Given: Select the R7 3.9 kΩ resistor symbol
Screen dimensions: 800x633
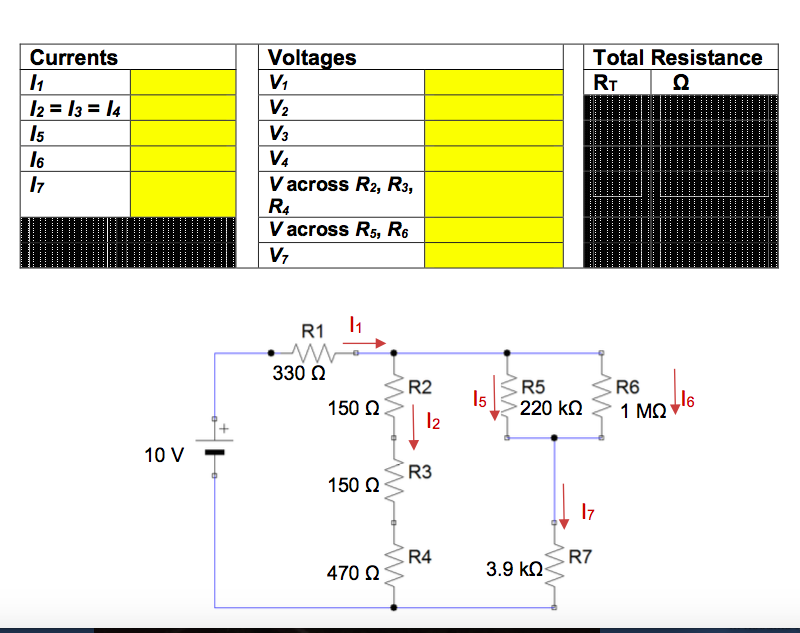Looking at the screenshot, I should [x=556, y=565].
